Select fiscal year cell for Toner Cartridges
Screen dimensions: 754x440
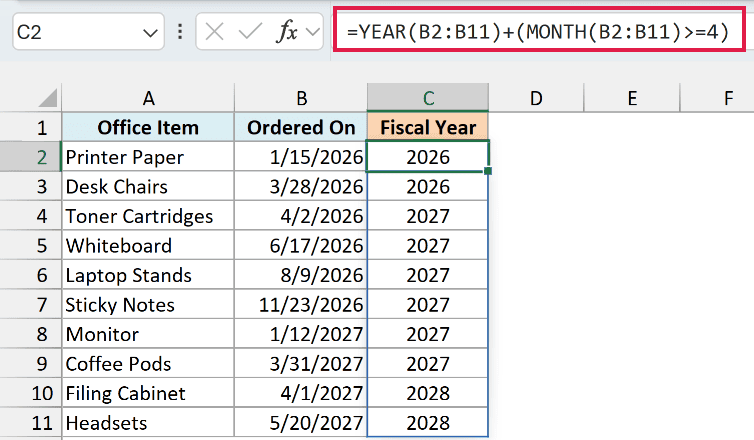[x=428, y=216]
